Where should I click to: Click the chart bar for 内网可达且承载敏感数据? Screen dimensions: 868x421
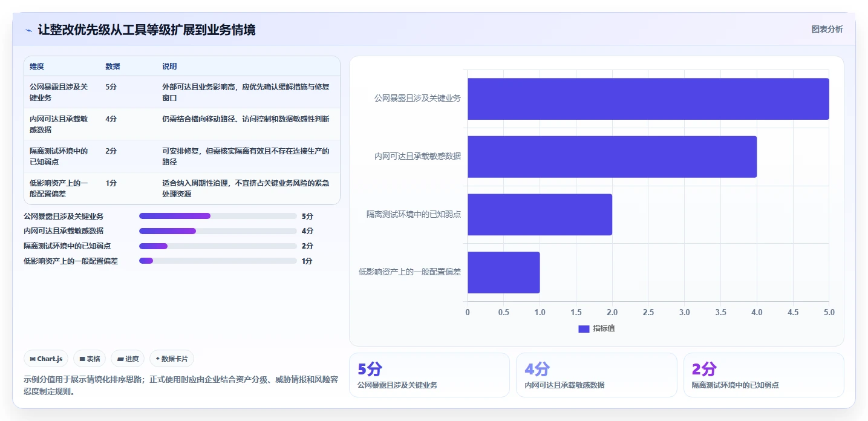(612, 157)
